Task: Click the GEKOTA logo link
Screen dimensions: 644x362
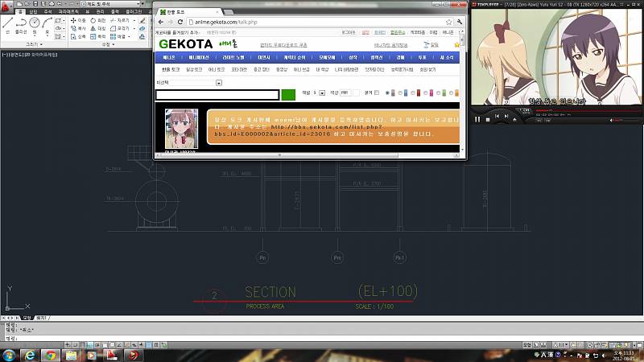Action: 184,44
